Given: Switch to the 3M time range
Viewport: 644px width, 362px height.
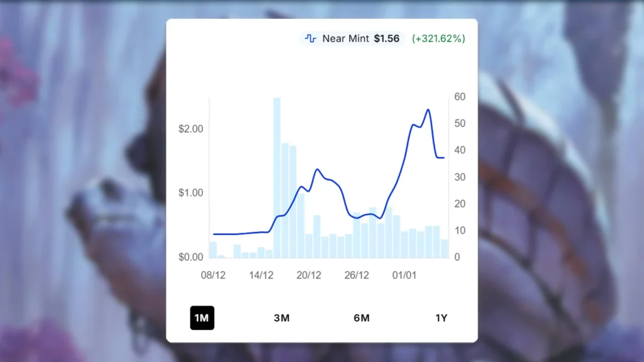Looking at the screenshot, I should (282, 318).
